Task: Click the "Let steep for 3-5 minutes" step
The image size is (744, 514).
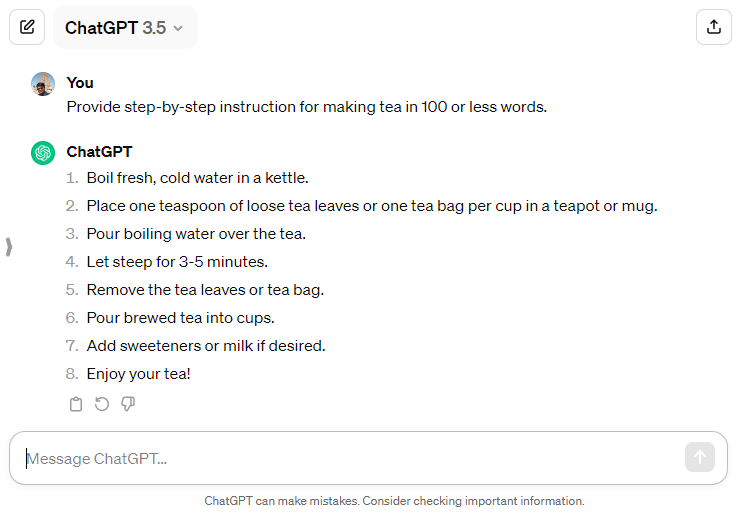Action: click(x=177, y=262)
